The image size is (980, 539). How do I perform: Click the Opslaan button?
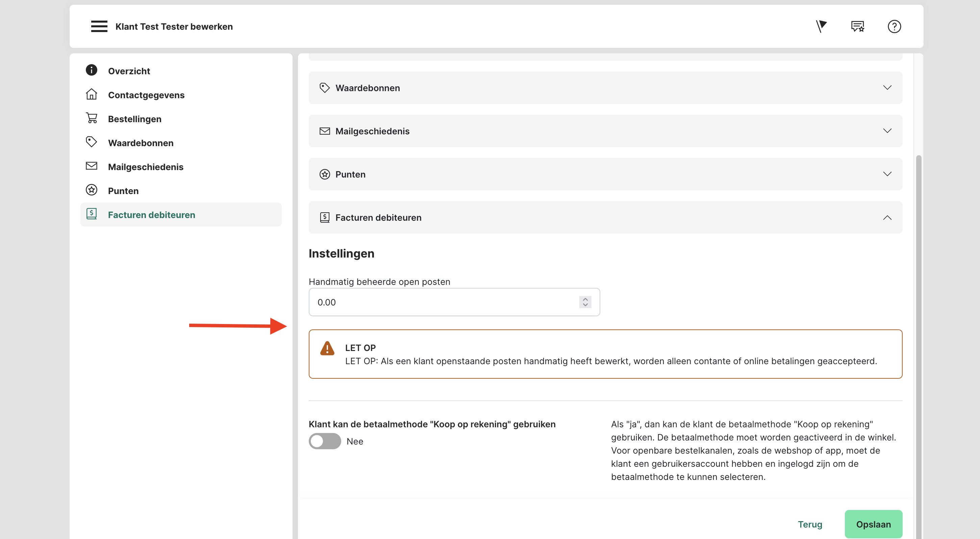(x=873, y=524)
